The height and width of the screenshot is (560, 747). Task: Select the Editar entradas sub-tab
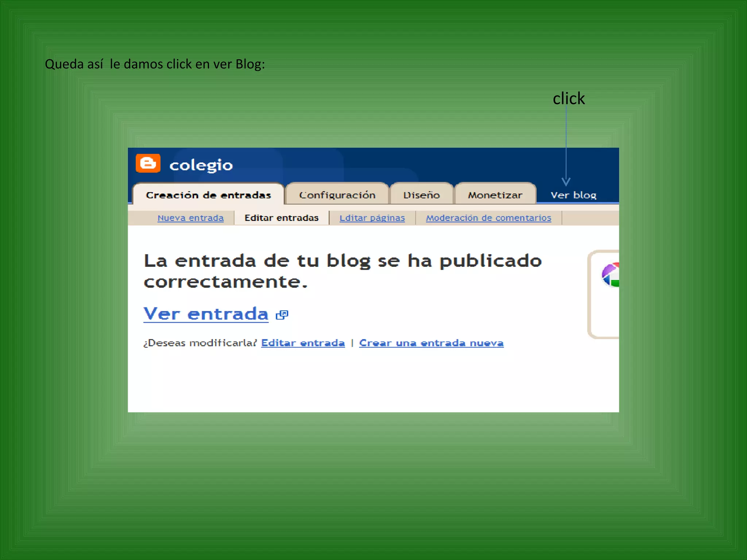(282, 218)
